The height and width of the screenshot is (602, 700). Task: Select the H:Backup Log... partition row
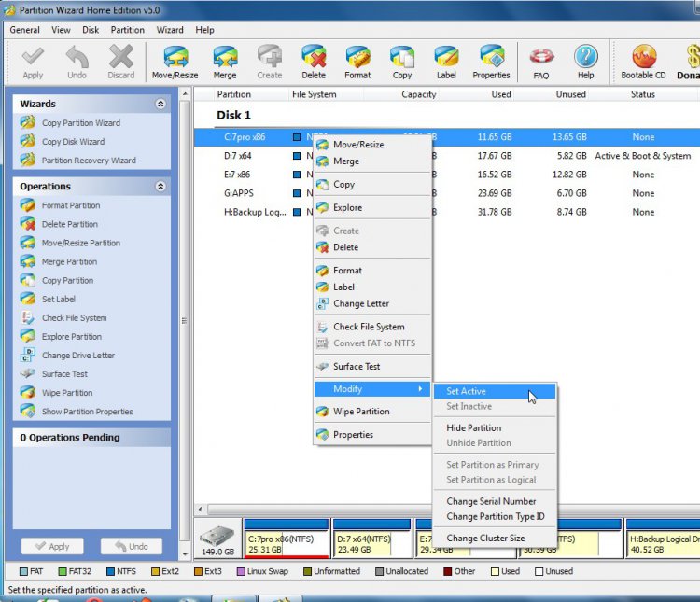446,212
